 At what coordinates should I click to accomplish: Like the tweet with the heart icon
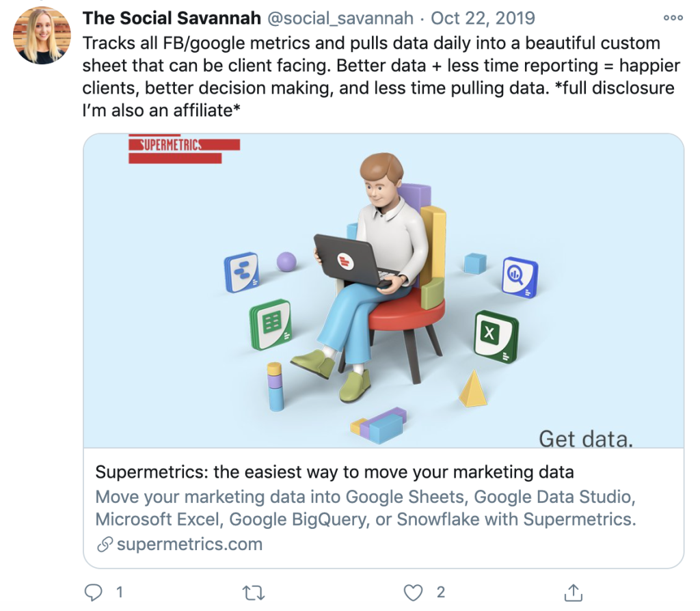[413, 593]
